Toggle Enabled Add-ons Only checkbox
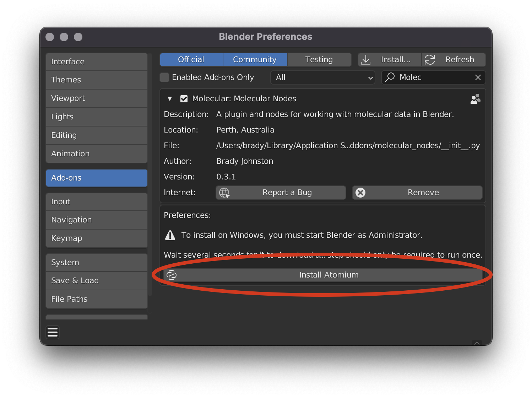The image size is (532, 398). pyautogui.click(x=164, y=77)
